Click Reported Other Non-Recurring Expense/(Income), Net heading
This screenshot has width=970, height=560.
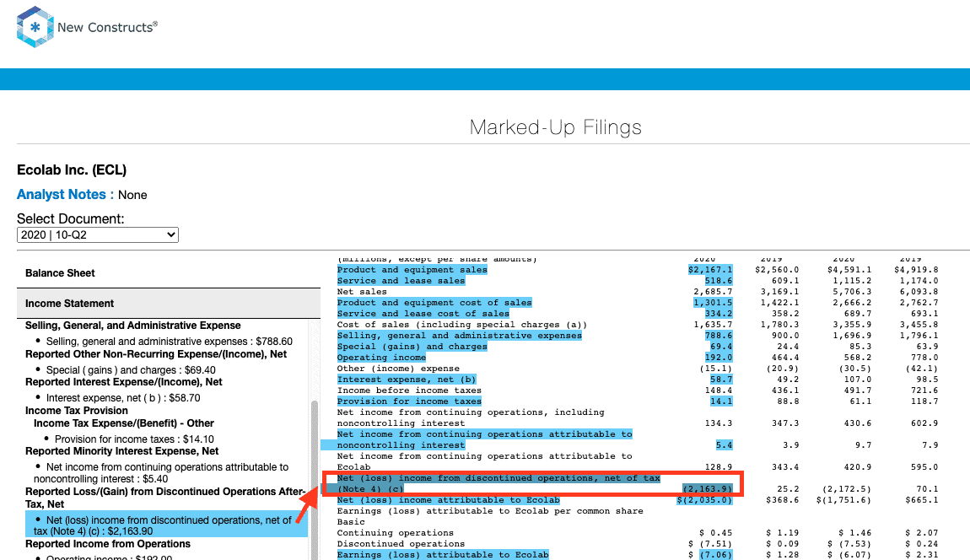click(156, 354)
